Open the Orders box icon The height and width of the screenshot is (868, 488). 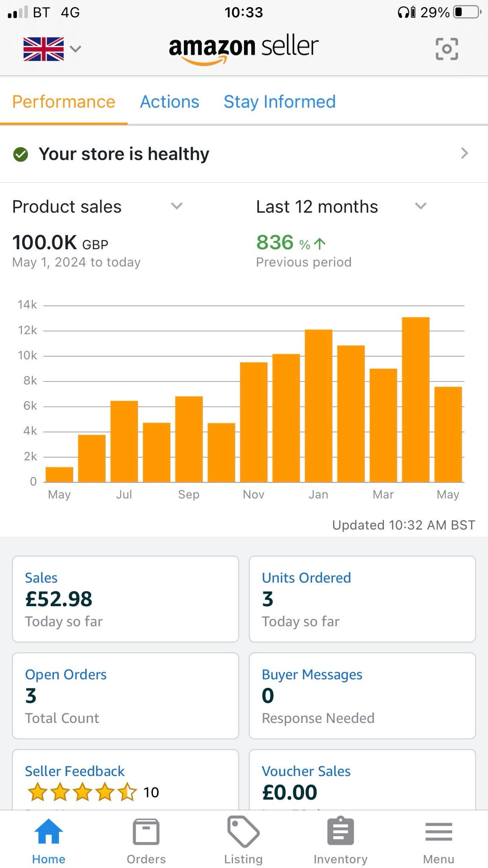pos(146,832)
